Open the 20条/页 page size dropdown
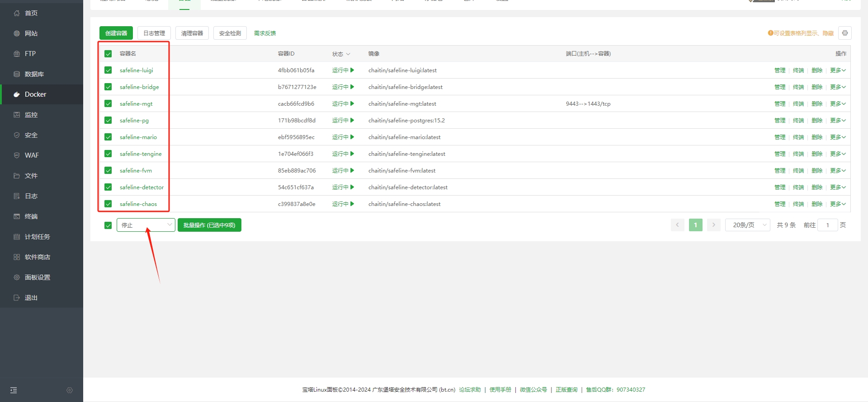868x402 pixels. [748, 225]
